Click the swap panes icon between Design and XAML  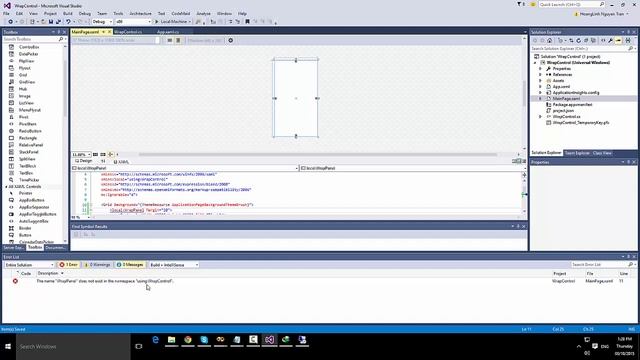(103, 161)
